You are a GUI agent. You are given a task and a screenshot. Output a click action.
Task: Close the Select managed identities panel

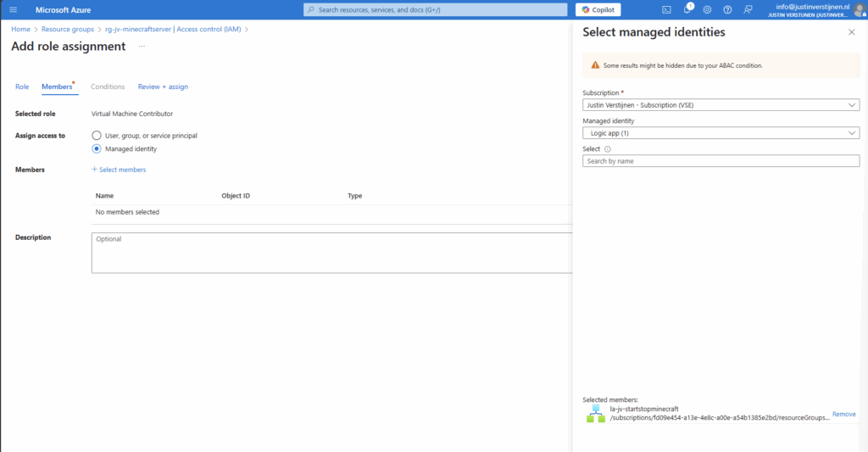(851, 32)
